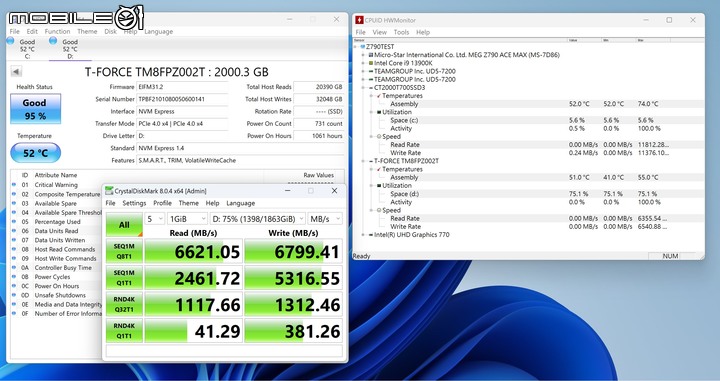Open Disk menu in CrystalDiskInfo
Screen dimensions: 720x381
[110, 31]
